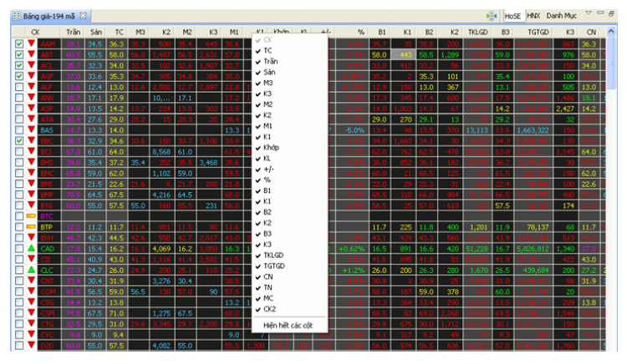
Task: Click the red down arrow beside BCI
Action: click(x=31, y=151)
